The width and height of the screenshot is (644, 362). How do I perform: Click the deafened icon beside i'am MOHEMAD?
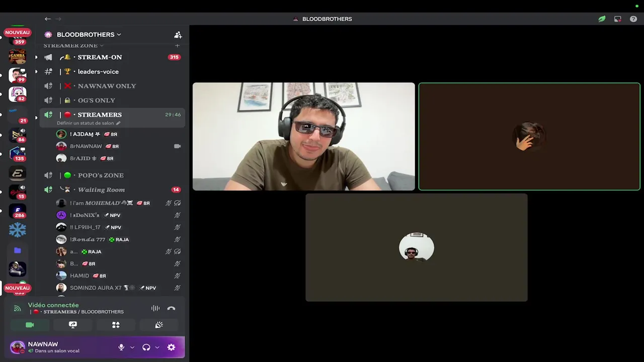coord(177,203)
